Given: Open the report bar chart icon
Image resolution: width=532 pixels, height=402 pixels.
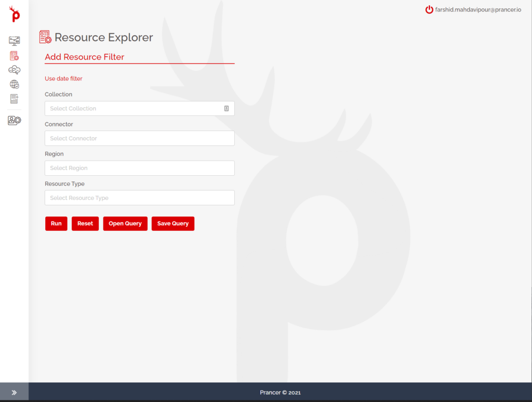Looking at the screenshot, I should [14, 99].
